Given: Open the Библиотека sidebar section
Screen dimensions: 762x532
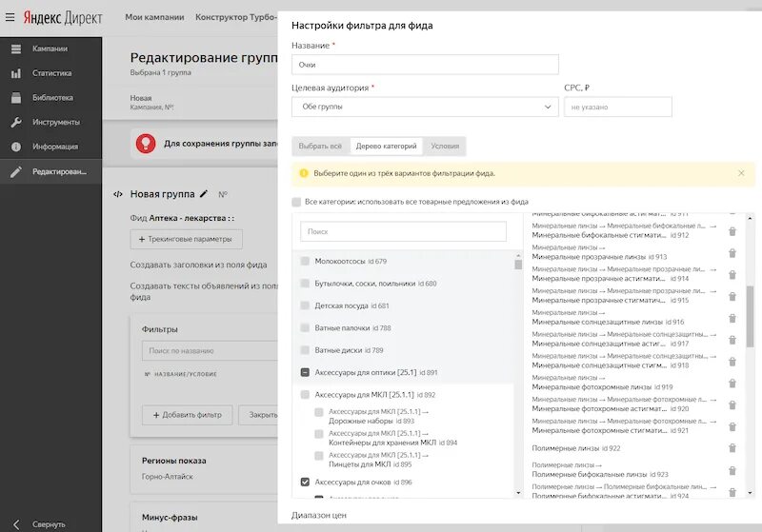Looking at the screenshot, I should (x=15, y=98).
